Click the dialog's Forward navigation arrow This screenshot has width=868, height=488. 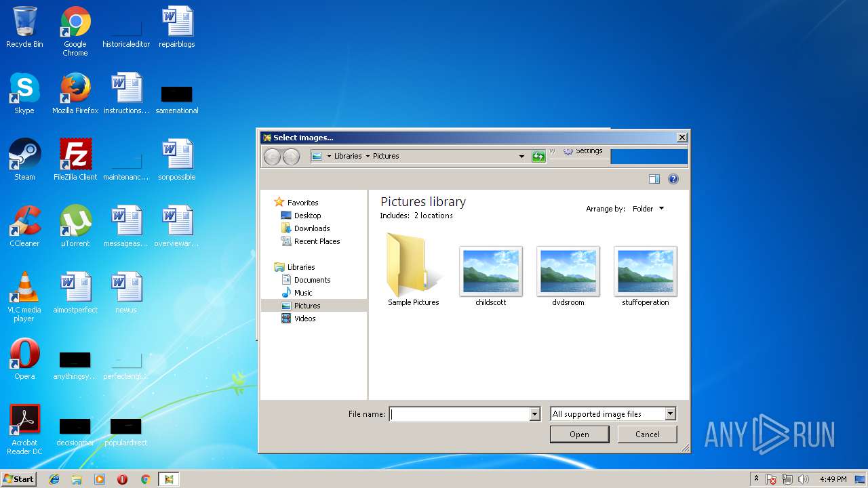pyautogui.click(x=291, y=157)
